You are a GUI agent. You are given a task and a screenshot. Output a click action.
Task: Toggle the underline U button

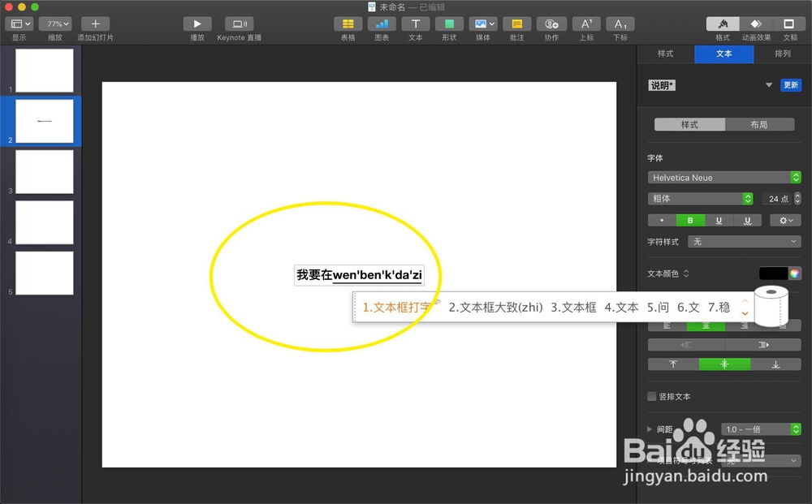click(719, 221)
